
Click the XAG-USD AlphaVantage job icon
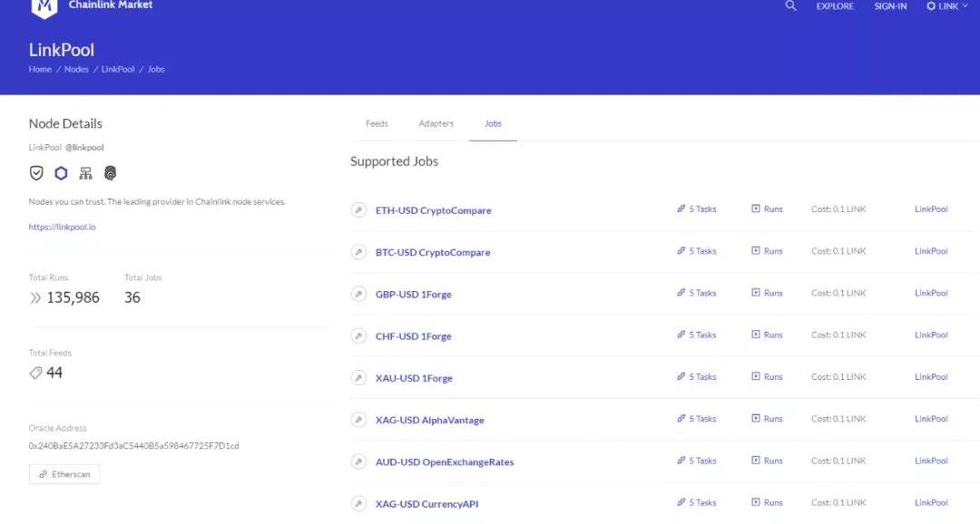358,419
